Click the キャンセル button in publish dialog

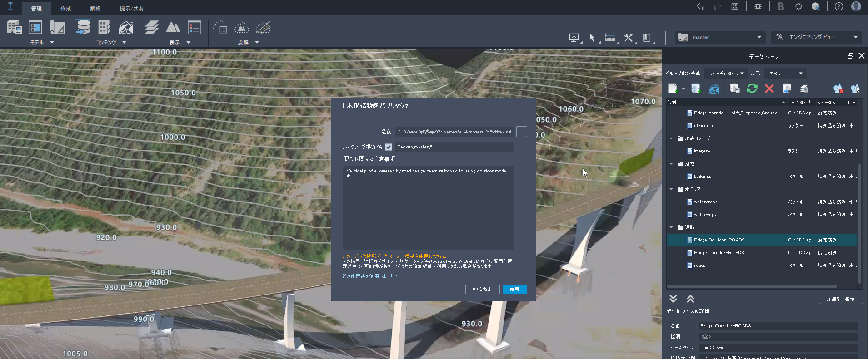[x=482, y=289]
